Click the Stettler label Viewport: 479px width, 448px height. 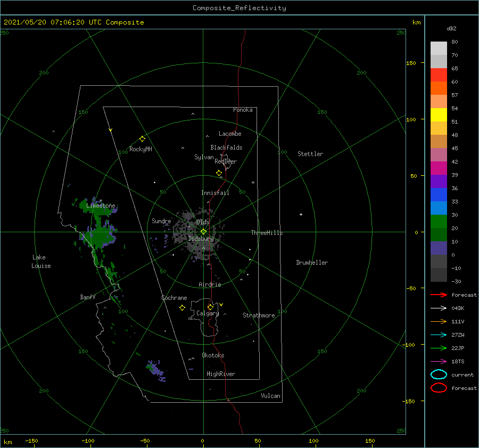coord(310,154)
